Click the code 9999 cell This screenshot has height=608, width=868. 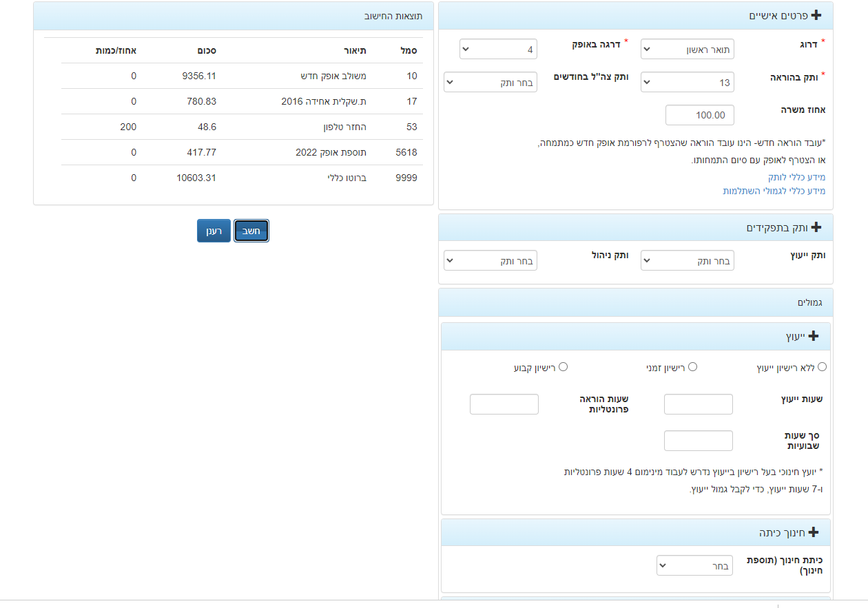click(406, 178)
